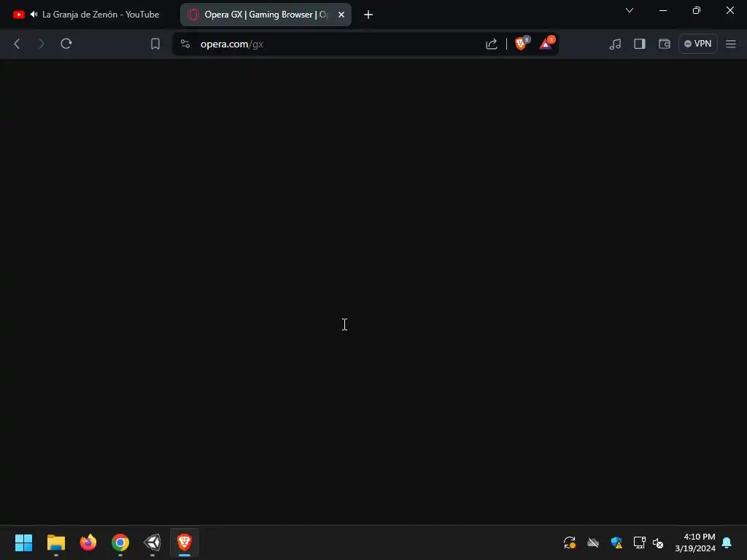
Task: Open OneDrive cloud tray icon
Action: (x=593, y=542)
